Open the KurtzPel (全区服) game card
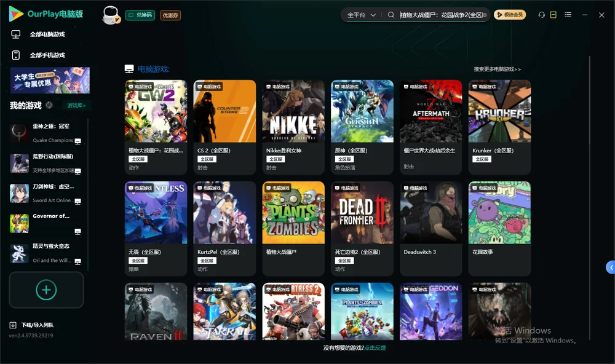The height and width of the screenshot is (364, 615). click(224, 229)
